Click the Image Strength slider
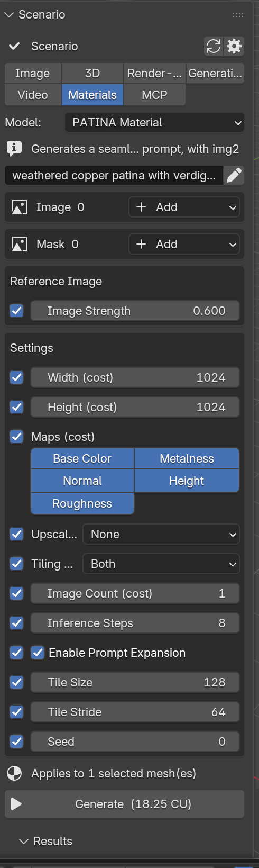259x868 pixels. (135, 311)
